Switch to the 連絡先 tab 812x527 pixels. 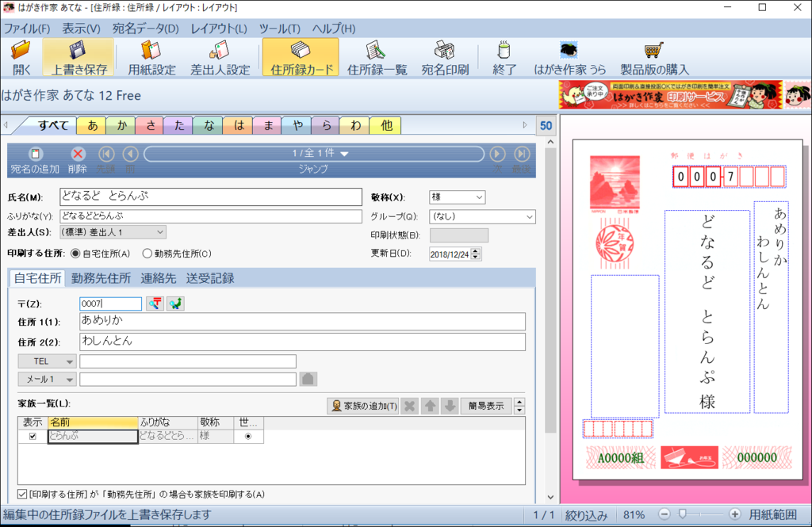click(x=159, y=278)
